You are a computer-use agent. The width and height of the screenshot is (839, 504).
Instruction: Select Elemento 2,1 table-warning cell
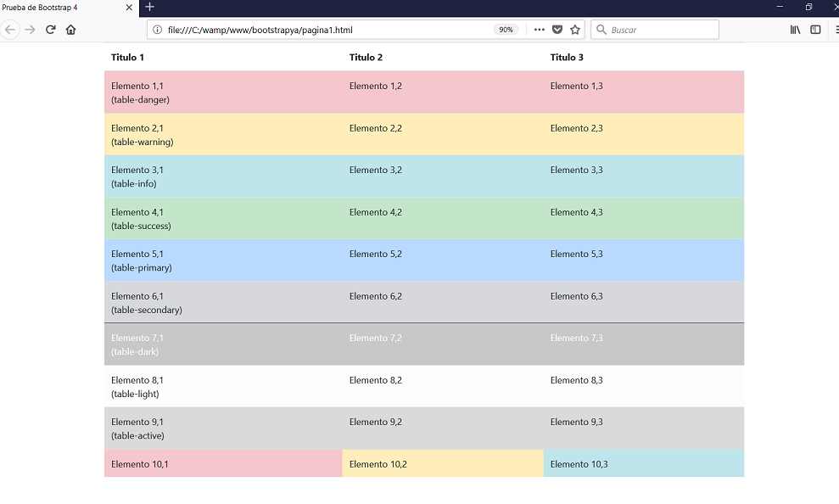(x=223, y=134)
